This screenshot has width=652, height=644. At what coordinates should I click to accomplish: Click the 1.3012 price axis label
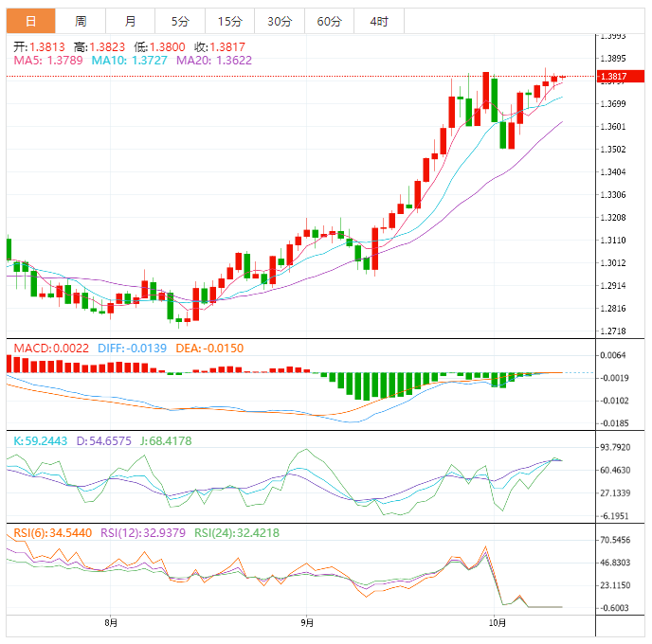pos(613,262)
